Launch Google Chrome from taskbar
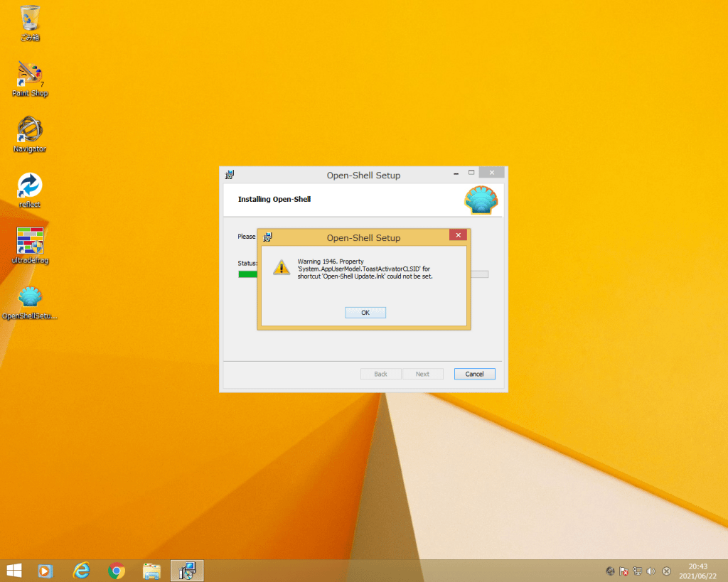 pyautogui.click(x=117, y=571)
